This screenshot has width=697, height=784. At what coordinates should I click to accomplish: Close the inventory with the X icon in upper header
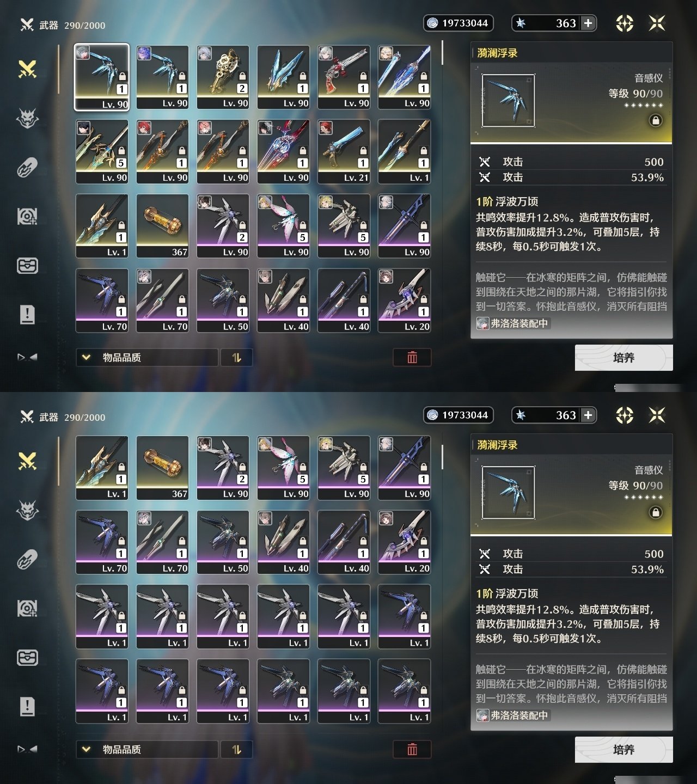pos(657,23)
